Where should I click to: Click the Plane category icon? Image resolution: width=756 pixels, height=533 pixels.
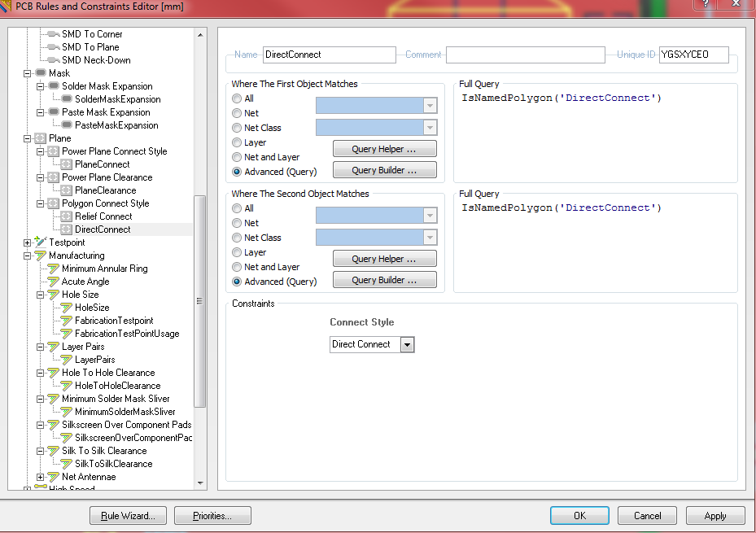coord(41,138)
